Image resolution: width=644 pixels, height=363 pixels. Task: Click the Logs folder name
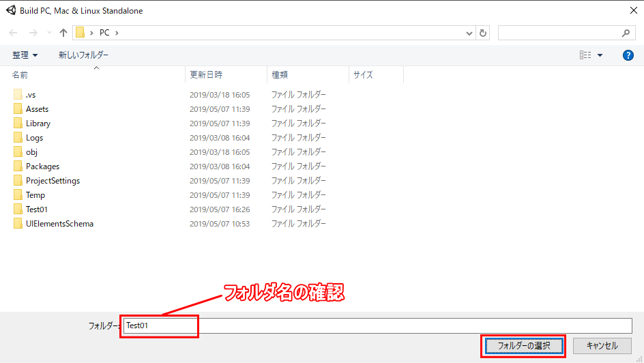pyautogui.click(x=35, y=138)
